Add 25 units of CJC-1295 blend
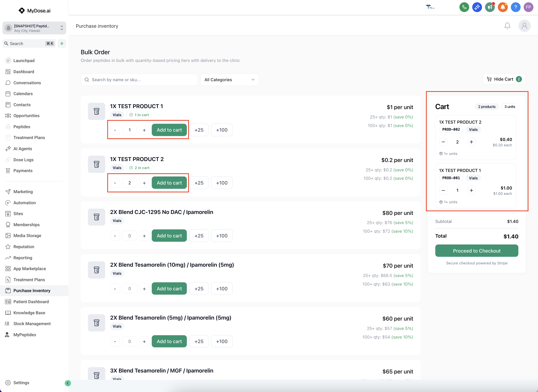This screenshot has height=392, width=538. (199, 236)
